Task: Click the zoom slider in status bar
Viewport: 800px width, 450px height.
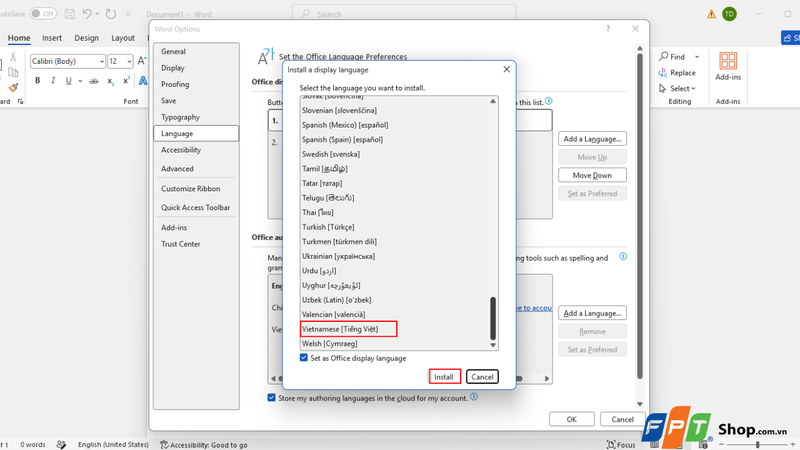Action: coord(758,445)
